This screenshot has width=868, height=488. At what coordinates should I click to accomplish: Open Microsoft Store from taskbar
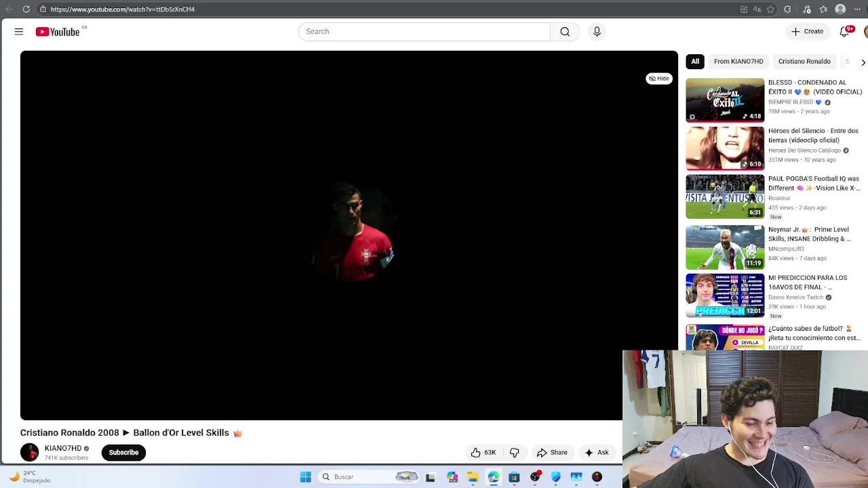point(514,477)
